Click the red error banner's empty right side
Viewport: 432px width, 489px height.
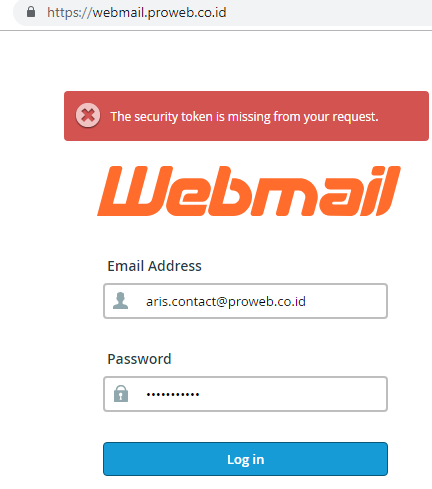[x=403, y=116]
